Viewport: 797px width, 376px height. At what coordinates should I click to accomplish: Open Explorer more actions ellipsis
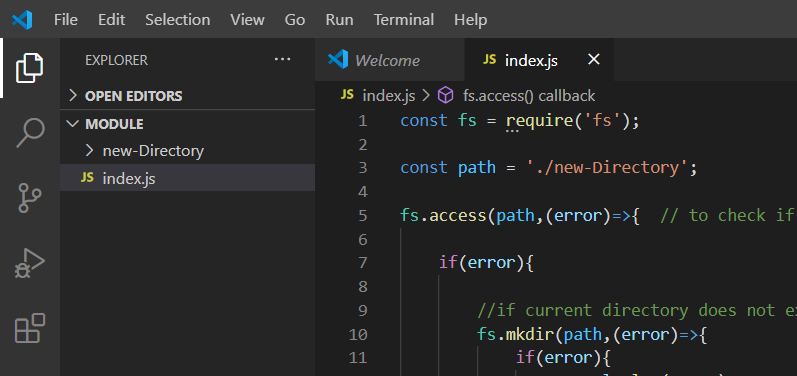coord(282,59)
